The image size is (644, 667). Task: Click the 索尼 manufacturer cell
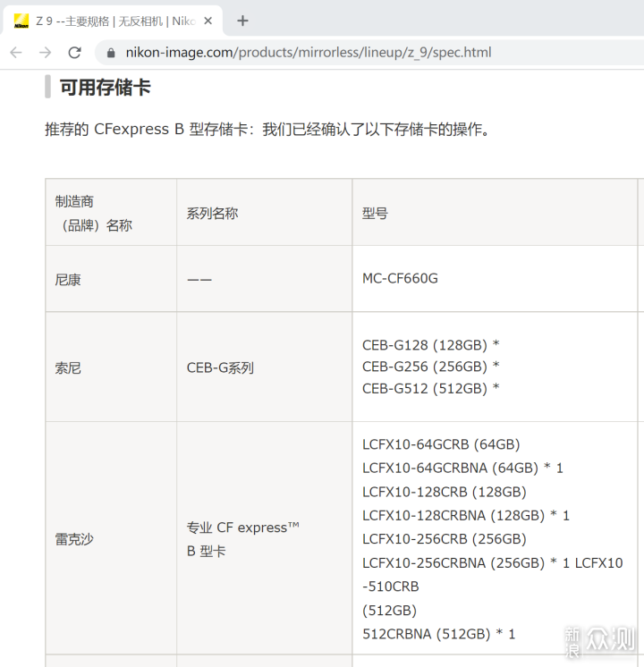click(111, 367)
